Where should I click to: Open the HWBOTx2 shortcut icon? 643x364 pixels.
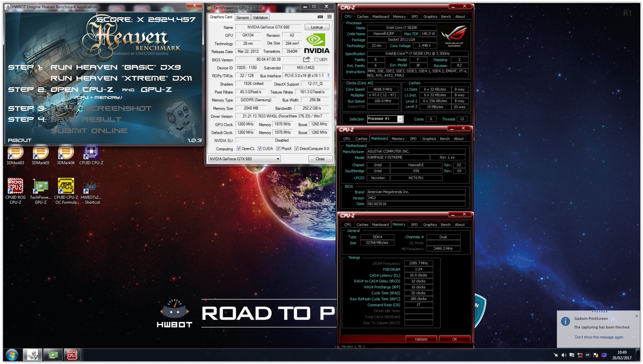pos(91,191)
